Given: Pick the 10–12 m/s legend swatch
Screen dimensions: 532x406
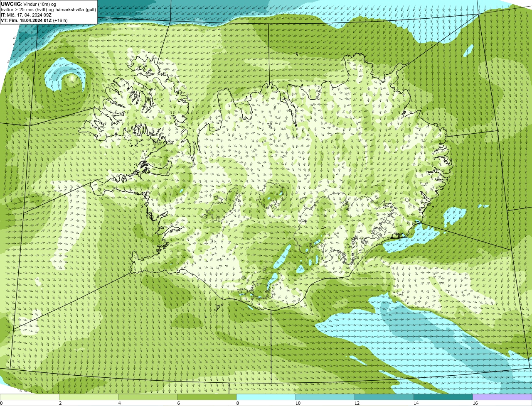Looking at the screenshot, I should pos(325,397).
